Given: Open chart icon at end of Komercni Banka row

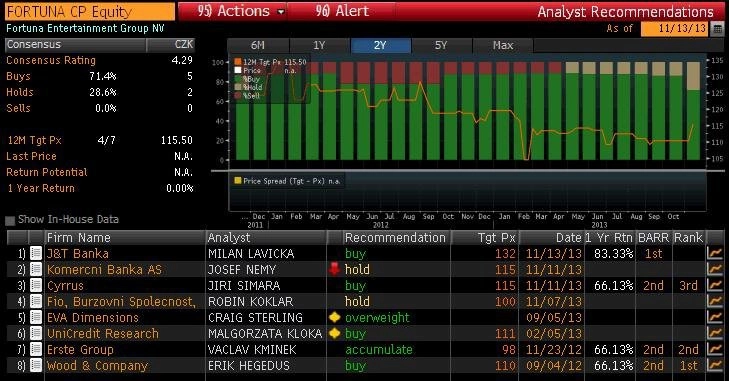Looking at the screenshot, I should pos(715,269).
